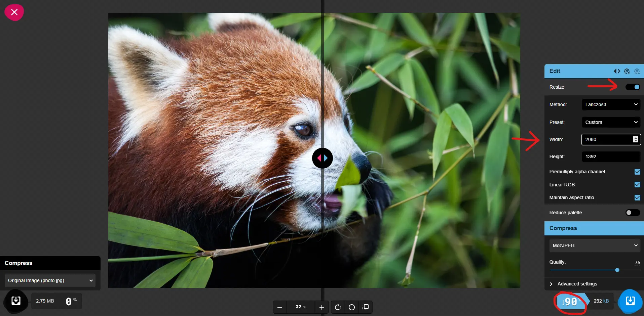Zoom out using the minus button

coord(280,307)
